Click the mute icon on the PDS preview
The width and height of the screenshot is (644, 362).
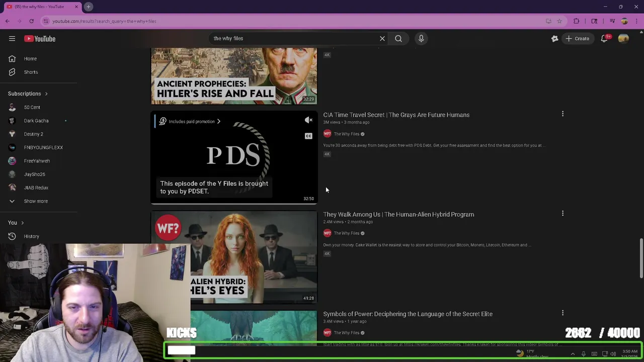308,120
